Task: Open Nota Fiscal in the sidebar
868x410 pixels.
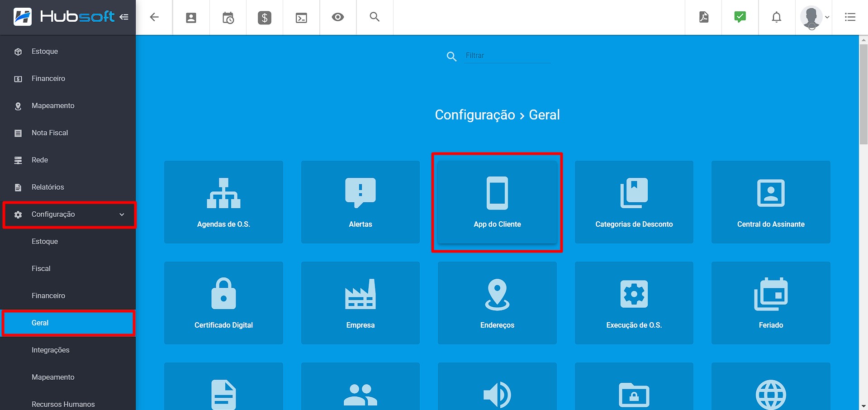Action: [x=68, y=133]
